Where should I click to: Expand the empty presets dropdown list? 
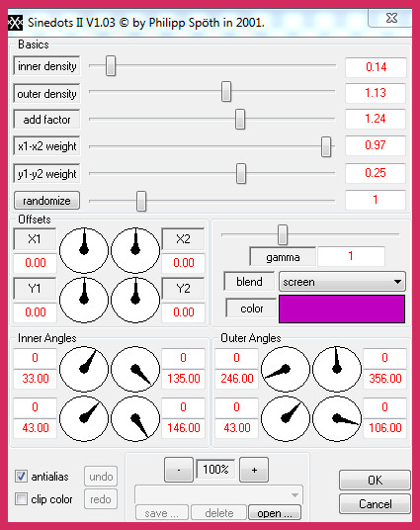coord(219,494)
